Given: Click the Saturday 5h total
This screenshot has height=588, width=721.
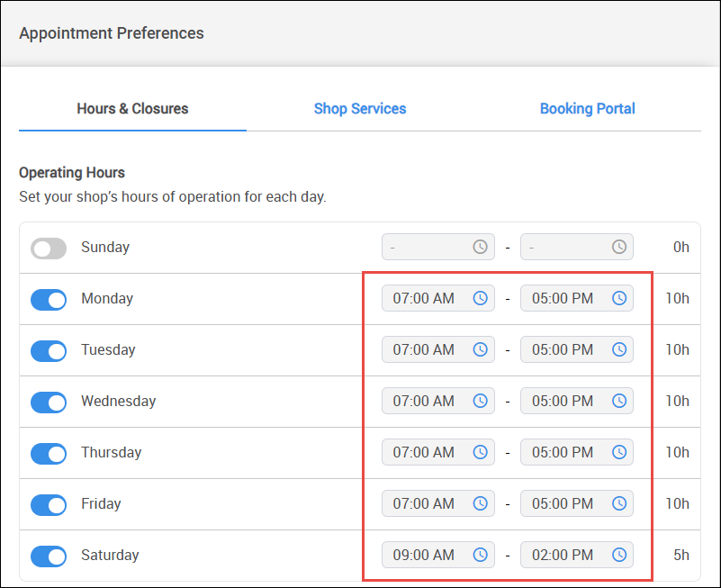Looking at the screenshot, I should (x=681, y=555).
